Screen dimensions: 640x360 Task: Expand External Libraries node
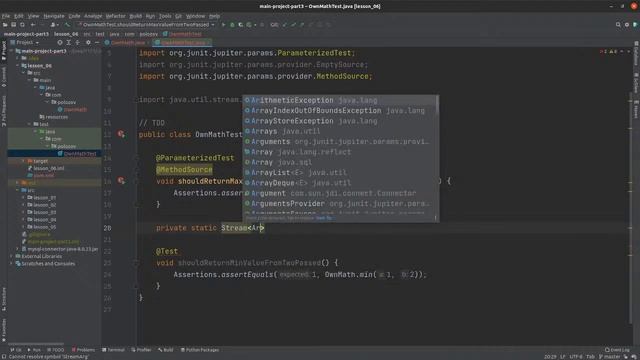[x=12, y=256]
